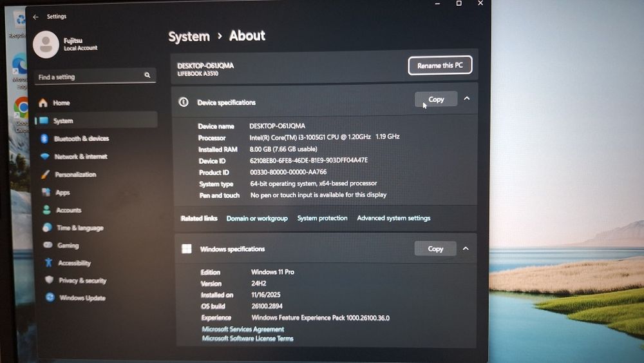Click the Device specifications info icon
This screenshot has width=644, height=363.
click(x=184, y=102)
